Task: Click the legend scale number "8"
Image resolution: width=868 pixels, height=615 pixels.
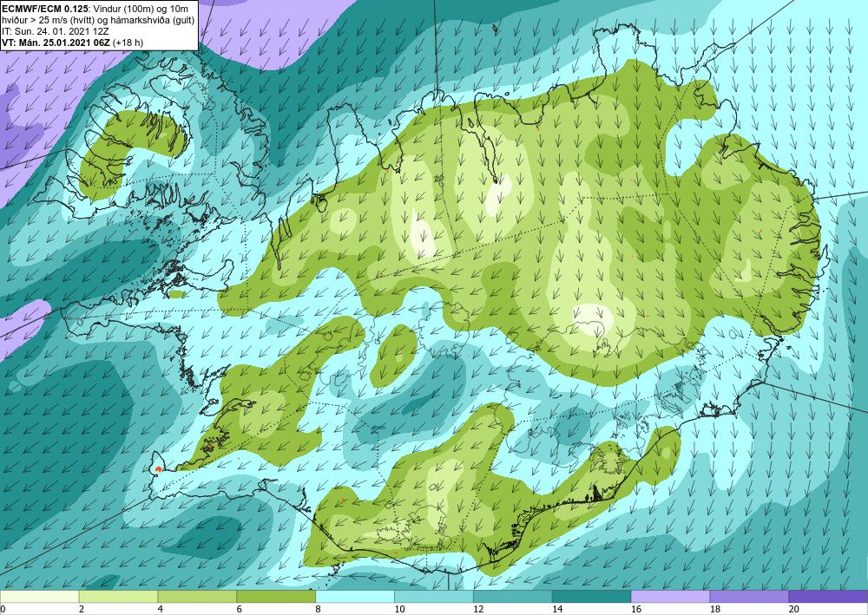Action: point(319,610)
